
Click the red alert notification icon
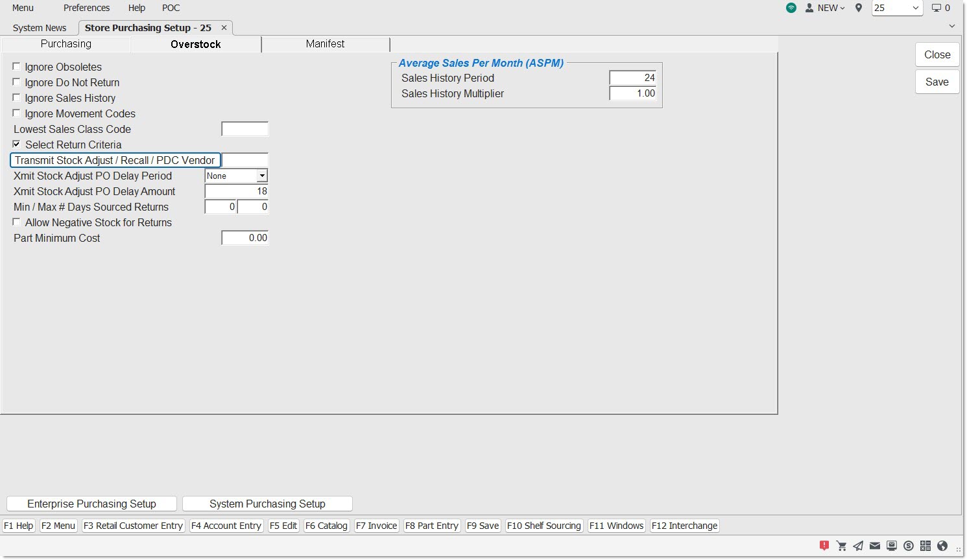pos(824,546)
